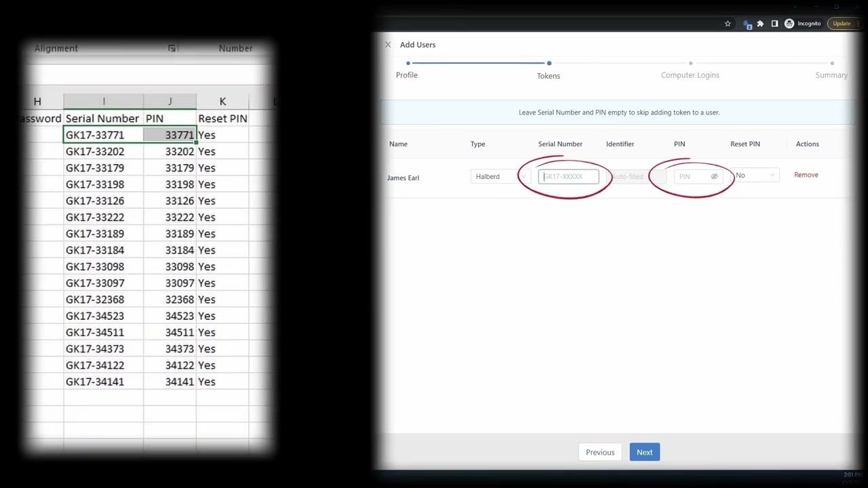Screen dimensions: 868x488
Task: Select PIN cell 33222 in Excel
Action: click(170, 217)
